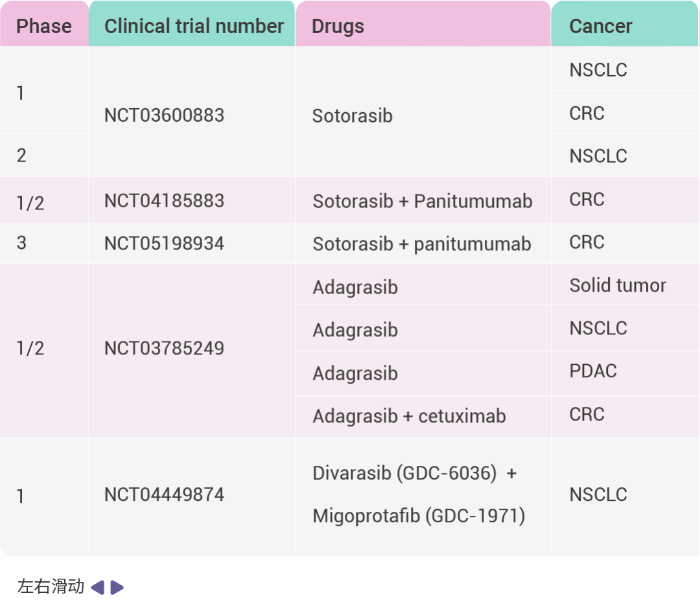Click trial number NCT03785249
The image size is (700, 613).
pos(164,349)
